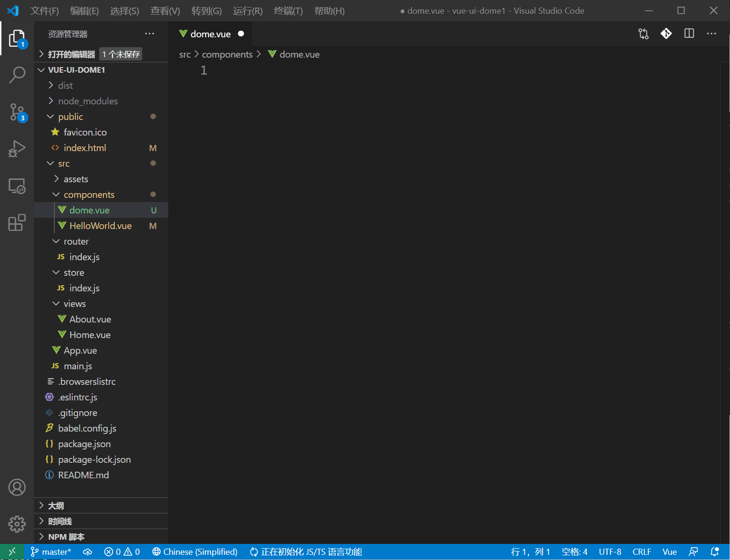Open HelloWorld.vue in the file tree
This screenshot has height=560, width=730.
[100, 226]
